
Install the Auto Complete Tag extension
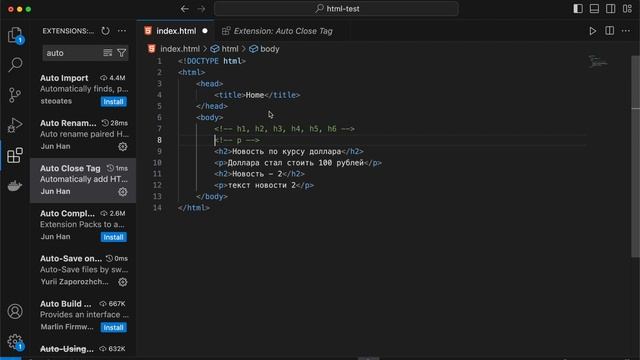(113, 237)
